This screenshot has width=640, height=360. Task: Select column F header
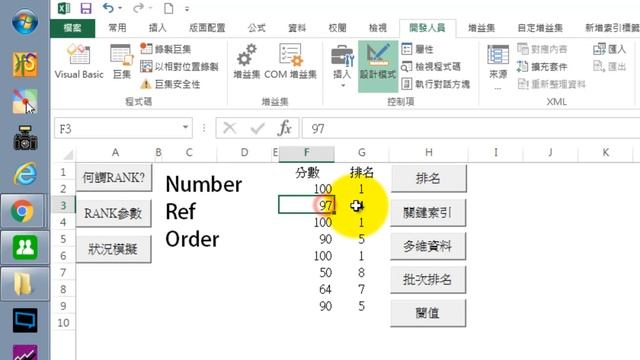click(307, 153)
